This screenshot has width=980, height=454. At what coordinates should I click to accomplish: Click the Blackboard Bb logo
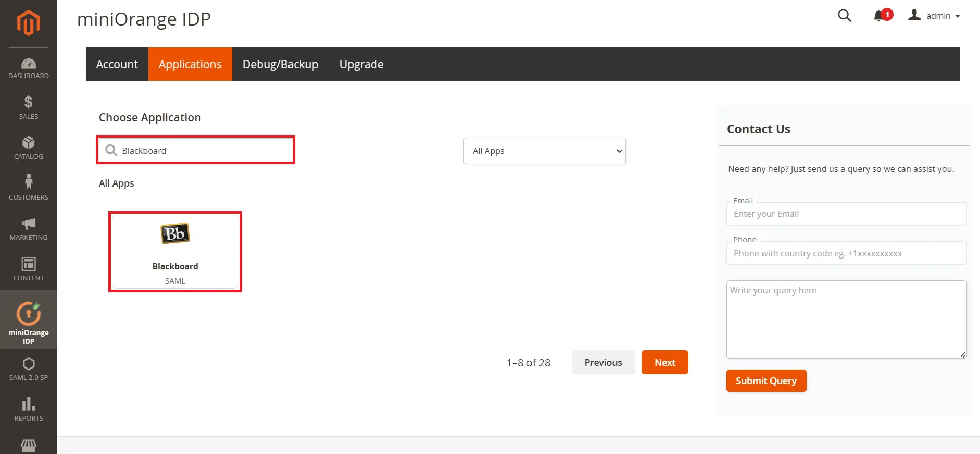click(175, 234)
